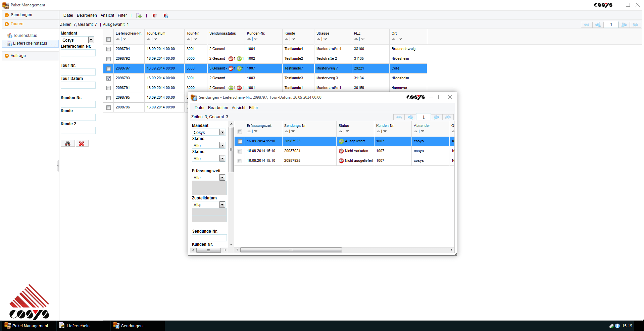The image size is (644, 331).
Task: Open the Filter menu in main window
Action: [122, 15]
